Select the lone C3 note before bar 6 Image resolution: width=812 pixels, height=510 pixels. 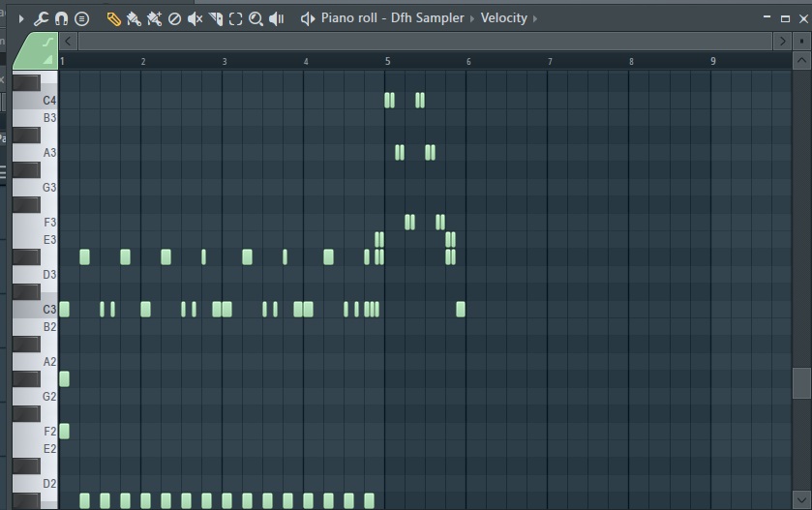click(461, 309)
